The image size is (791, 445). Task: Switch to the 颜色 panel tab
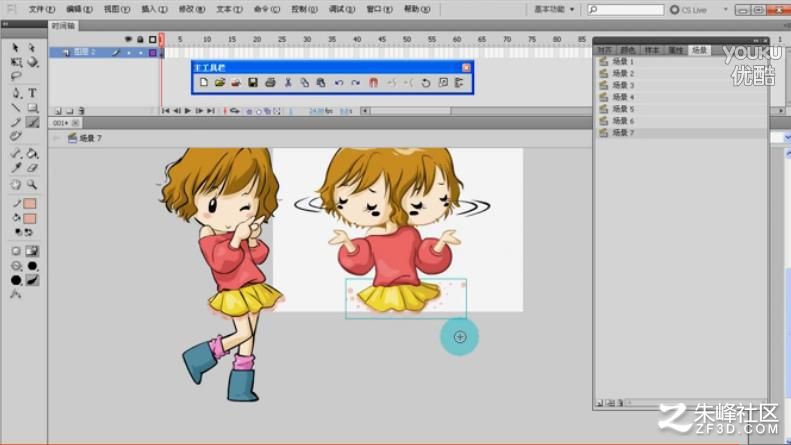pos(628,50)
